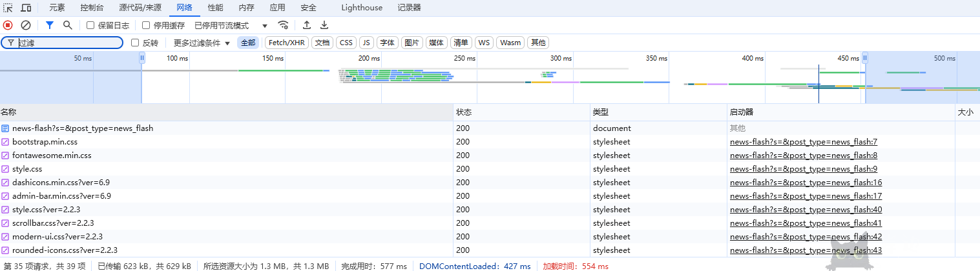Filter by 图片 type
The width and height of the screenshot is (980, 271).
[412, 43]
